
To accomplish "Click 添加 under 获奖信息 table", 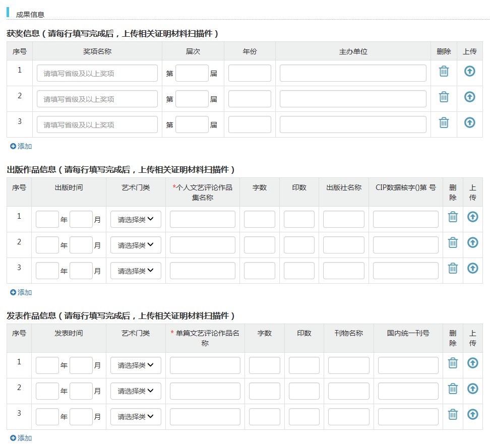I will [x=21, y=146].
